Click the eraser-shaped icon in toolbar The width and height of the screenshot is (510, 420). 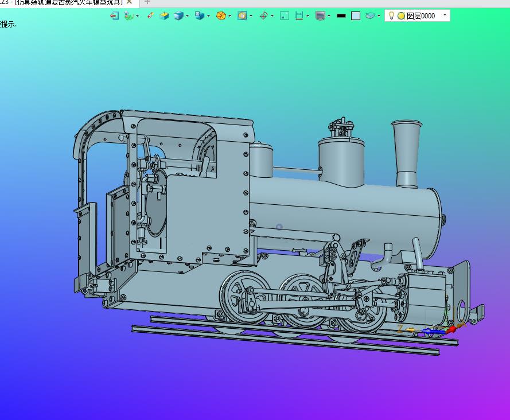point(150,15)
